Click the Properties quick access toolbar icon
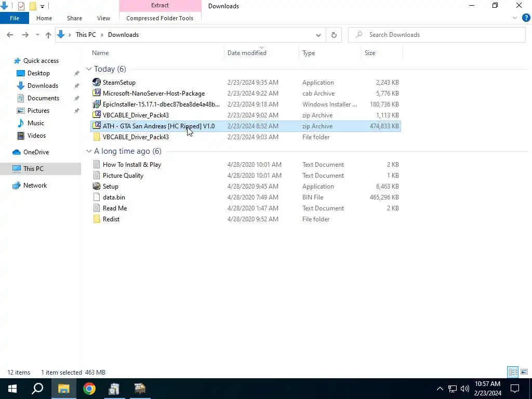This screenshot has height=399, width=532. [21, 6]
